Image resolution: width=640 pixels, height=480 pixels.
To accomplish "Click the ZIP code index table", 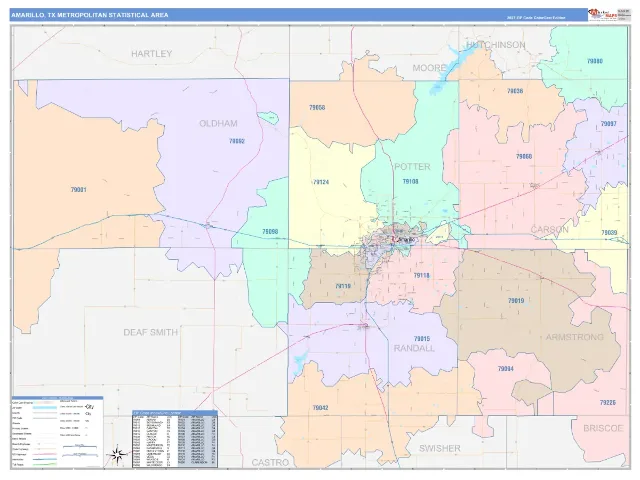I will 175,439.
